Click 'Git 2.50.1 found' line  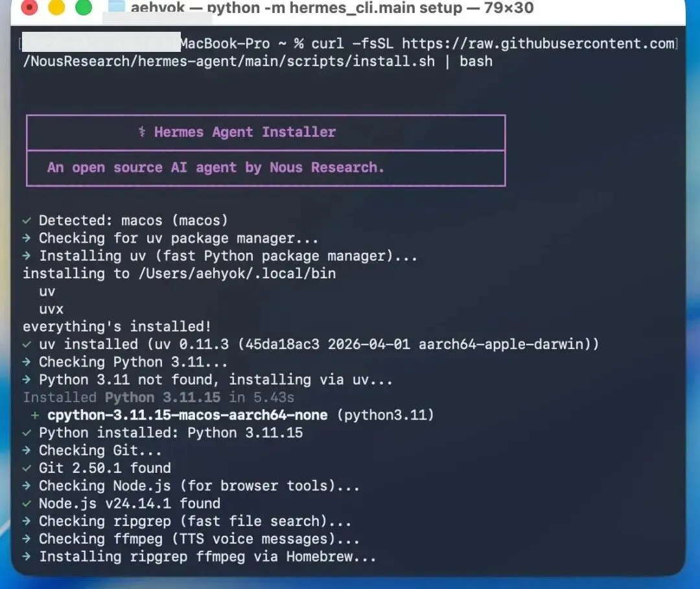point(105,468)
